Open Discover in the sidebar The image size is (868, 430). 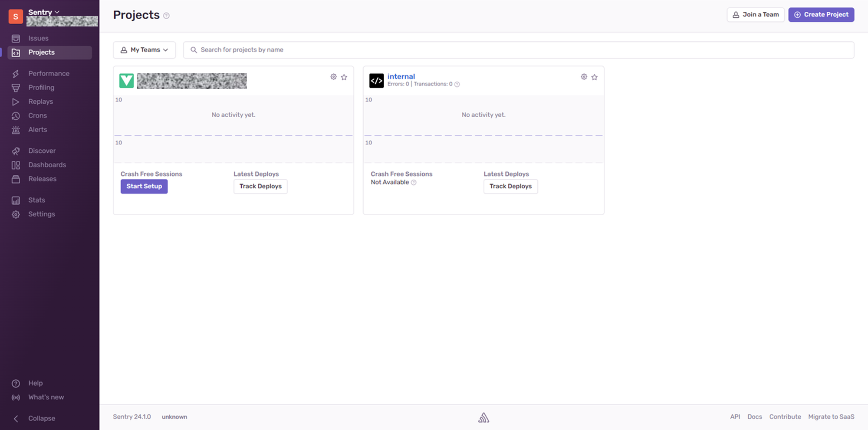pos(42,151)
